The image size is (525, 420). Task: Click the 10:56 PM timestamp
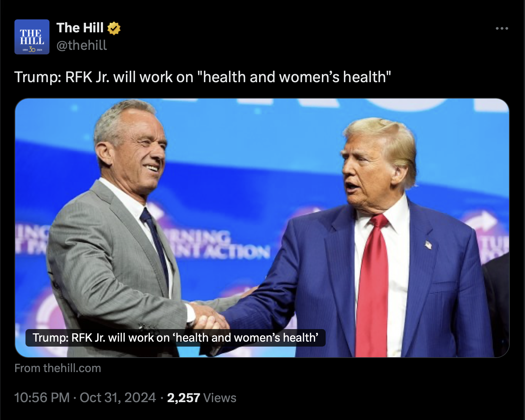(42, 398)
